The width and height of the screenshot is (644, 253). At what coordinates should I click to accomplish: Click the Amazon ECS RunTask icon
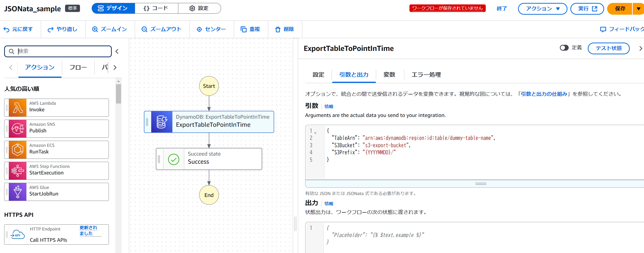pyautogui.click(x=18, y=150)
